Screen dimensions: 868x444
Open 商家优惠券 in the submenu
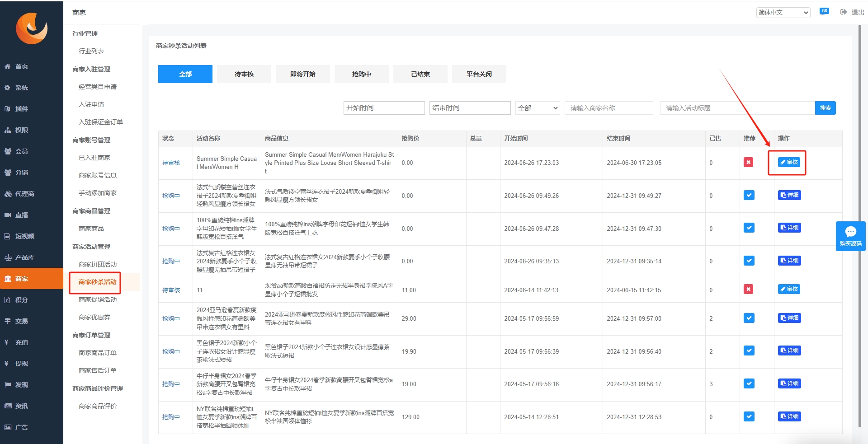(x=94, y=317)
